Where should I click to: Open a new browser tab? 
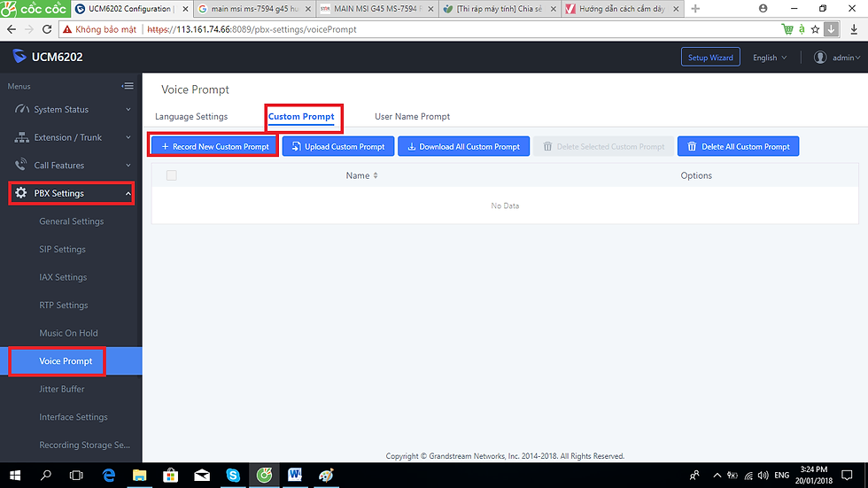695,9
